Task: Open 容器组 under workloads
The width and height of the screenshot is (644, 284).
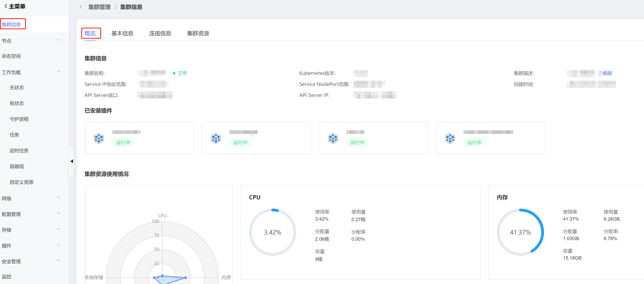Action: tap(17, 166)
